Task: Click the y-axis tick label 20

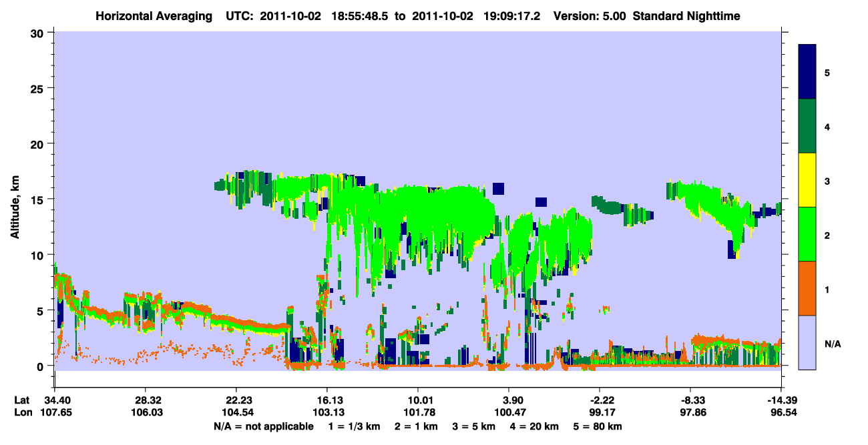Action: pos(39,143)
